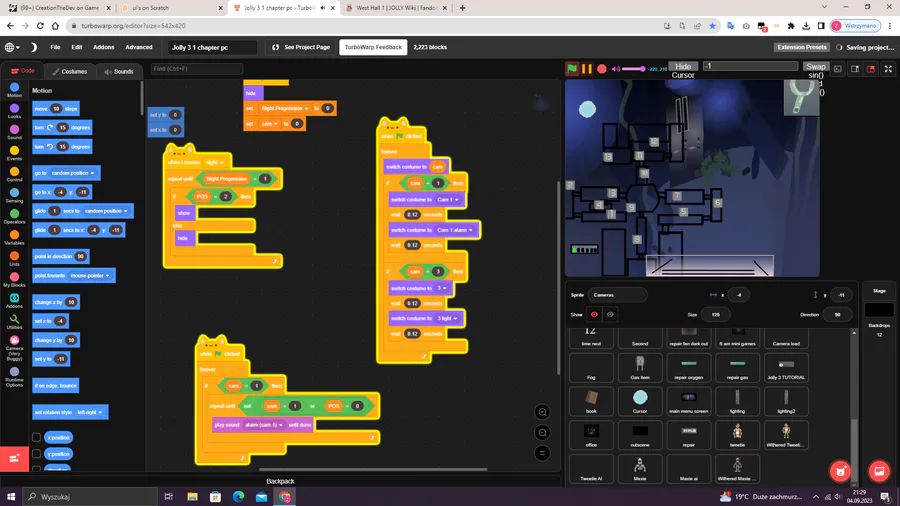Adjust the pink stage volume slider
Screen dimensions: 900x506
pyautogui.click(x=634, y=69)
